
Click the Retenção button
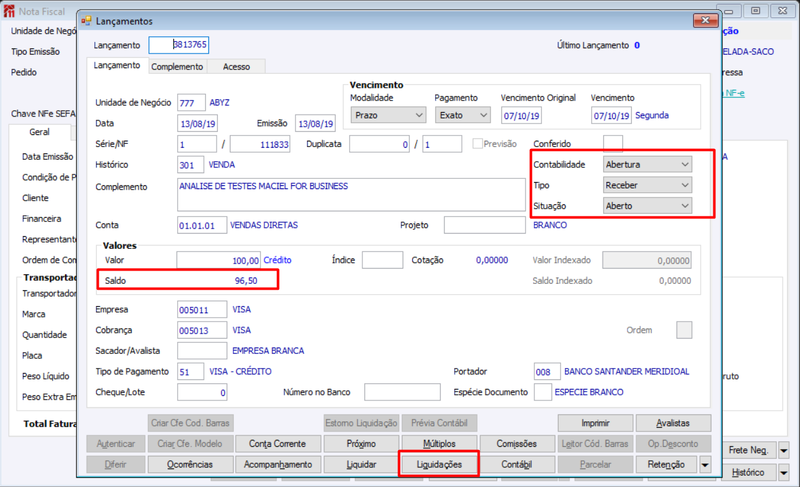pyautogui.click(x=666, y=465)
